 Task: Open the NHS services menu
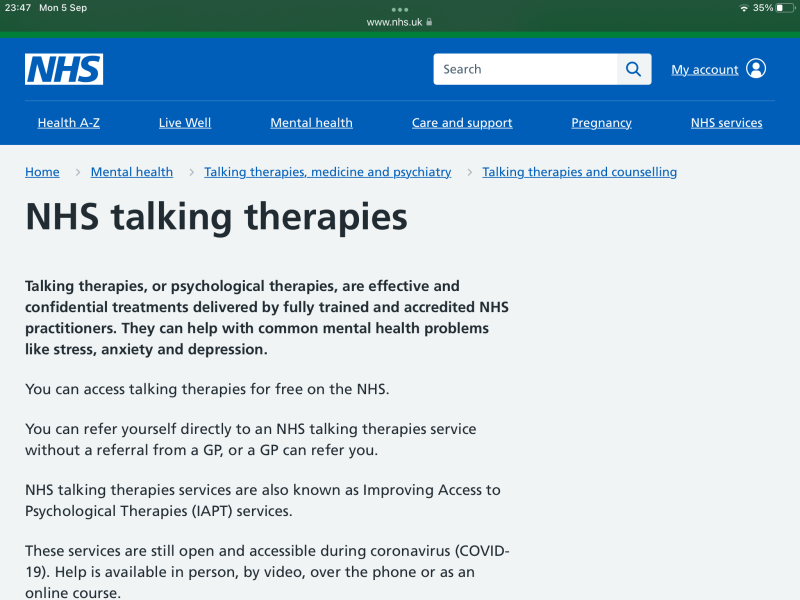(x=727, y=122)
